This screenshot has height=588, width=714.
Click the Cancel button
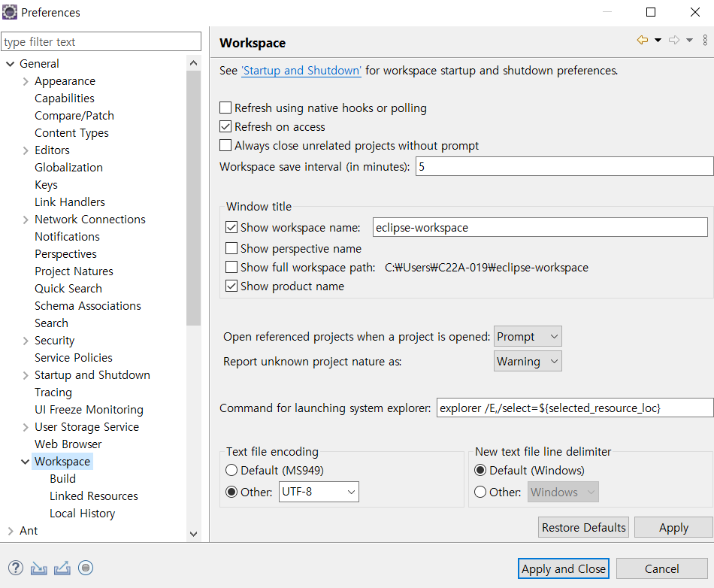click(661, 569)
